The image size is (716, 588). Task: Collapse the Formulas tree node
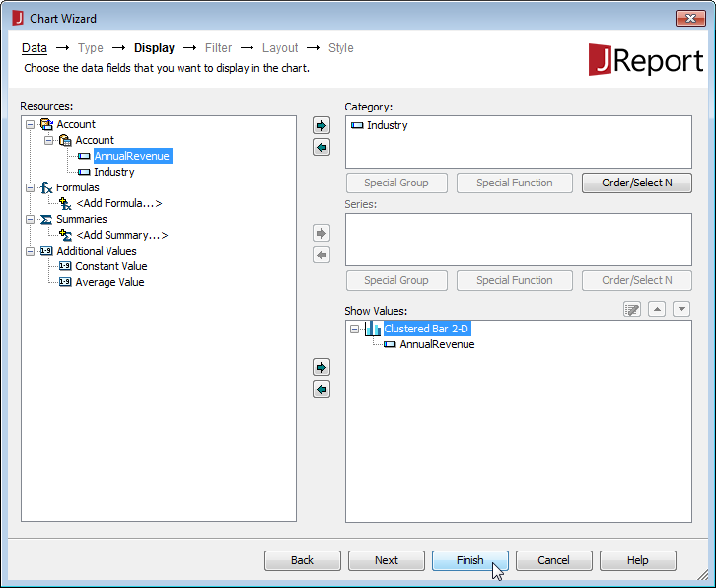pos(30,187)
